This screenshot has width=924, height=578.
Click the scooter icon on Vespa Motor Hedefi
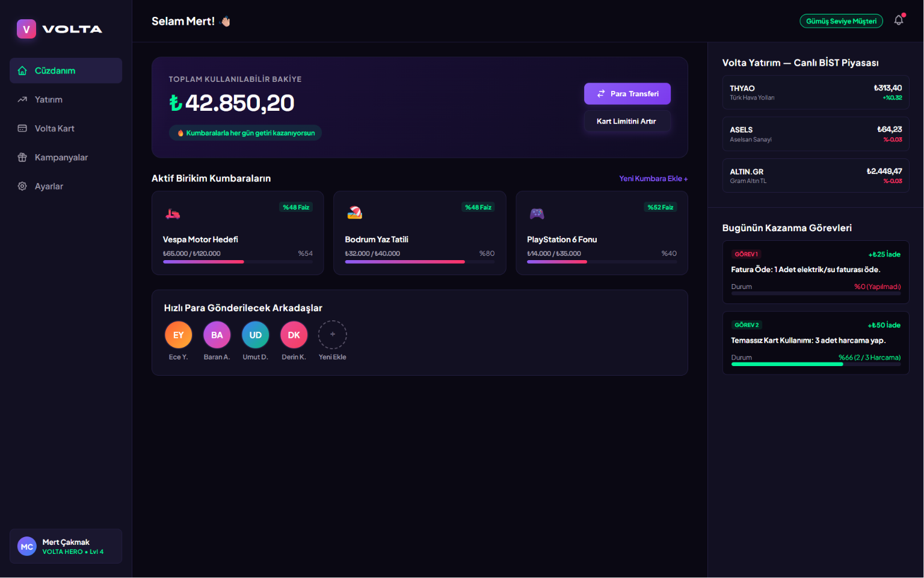tap(173, 213)
